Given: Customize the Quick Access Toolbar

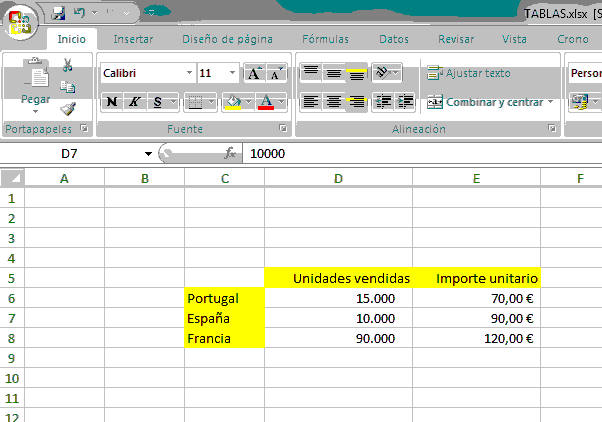Looking at the screenshot, I should coord(152,13).
